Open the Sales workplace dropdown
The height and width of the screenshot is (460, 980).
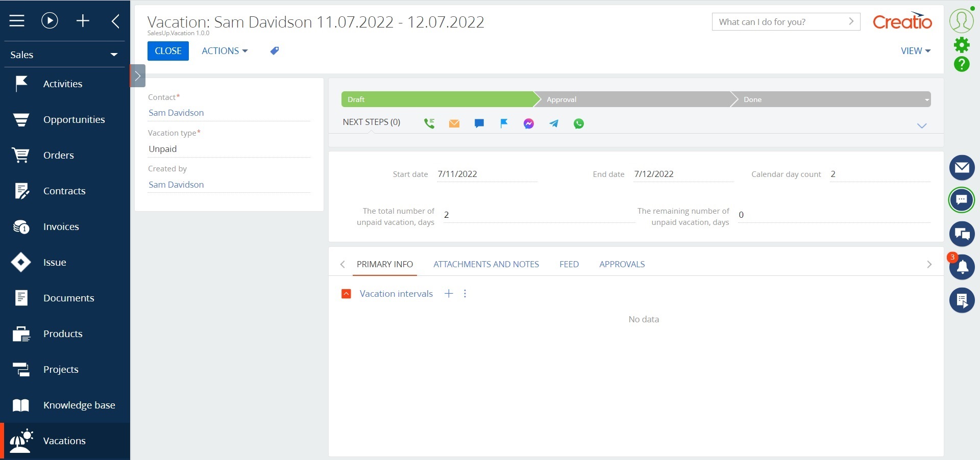coord(64,55)
